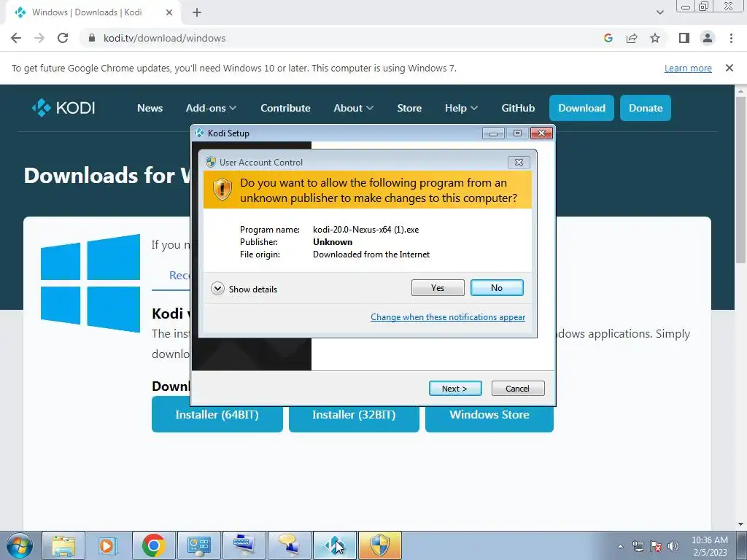Open tab search chevron in Chrome title bar

659,12
